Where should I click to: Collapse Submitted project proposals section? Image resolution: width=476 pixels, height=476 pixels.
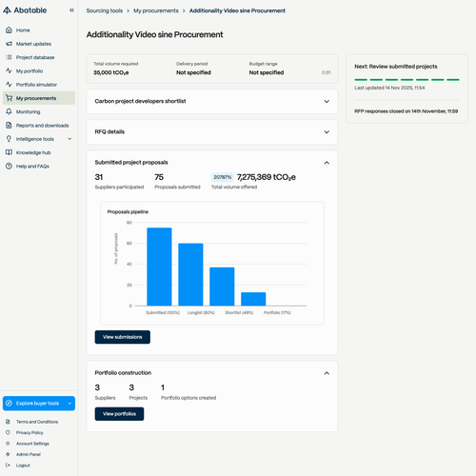(x=327, y=163)
